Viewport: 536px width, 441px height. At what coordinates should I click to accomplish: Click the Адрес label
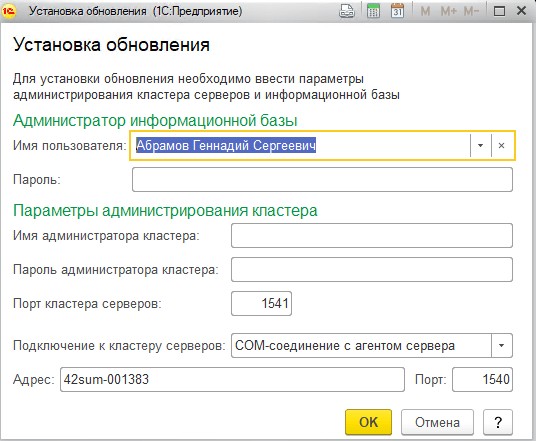pyautogui.click(x=34, y=379)
